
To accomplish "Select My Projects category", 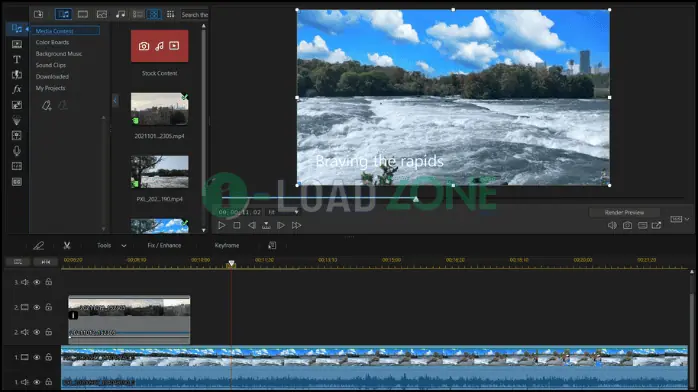I will (50, 88).
